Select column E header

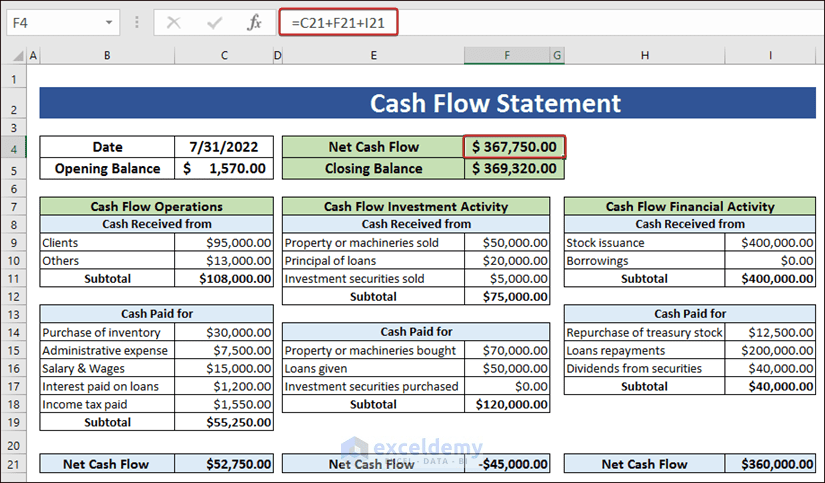click(x=374, y=55)
